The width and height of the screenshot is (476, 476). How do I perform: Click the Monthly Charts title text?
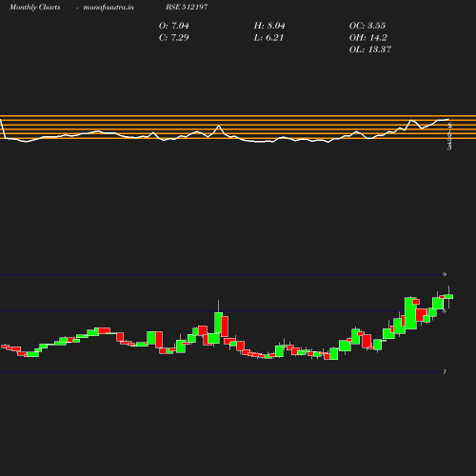coord(35,7)
